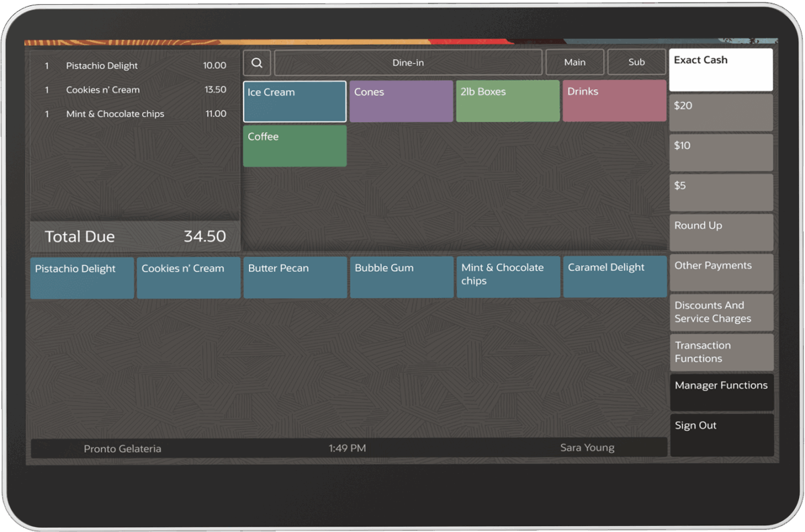This screenshot has width=805, height=532.
Task: Click the search magnifier icon
Action: point(257,62)
